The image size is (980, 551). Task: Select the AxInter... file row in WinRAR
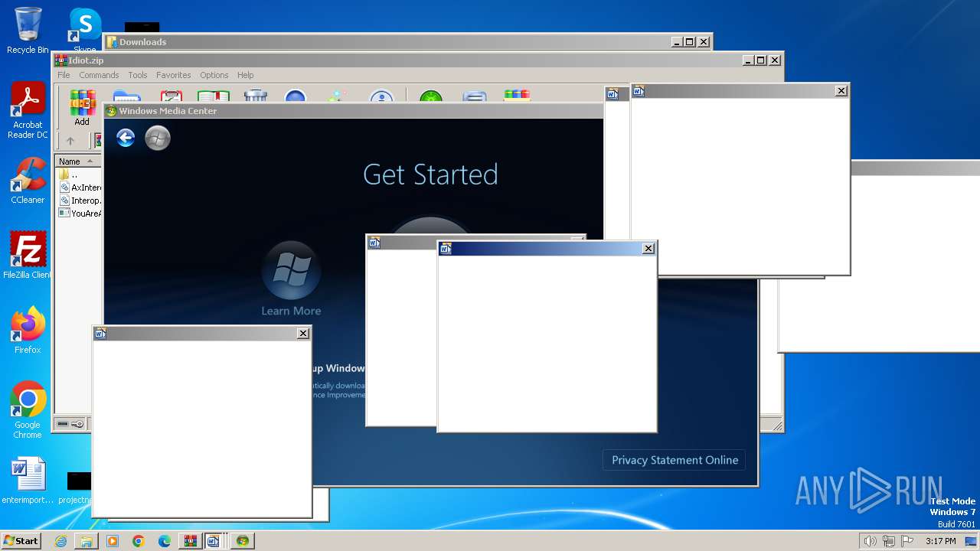click(x=79, y=187)
